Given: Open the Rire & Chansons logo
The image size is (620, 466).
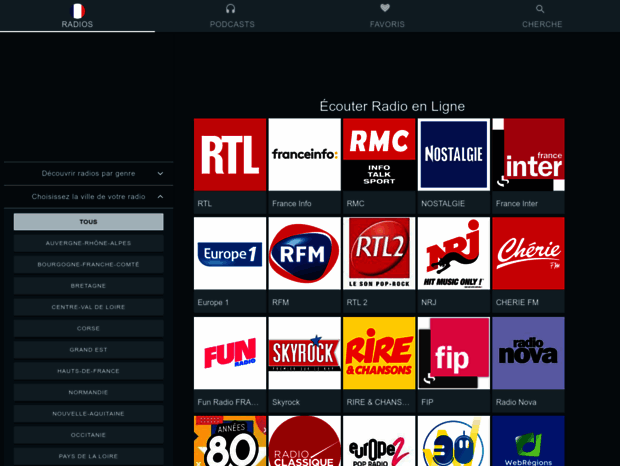Looking at the screenshot, I should (379, 353).
